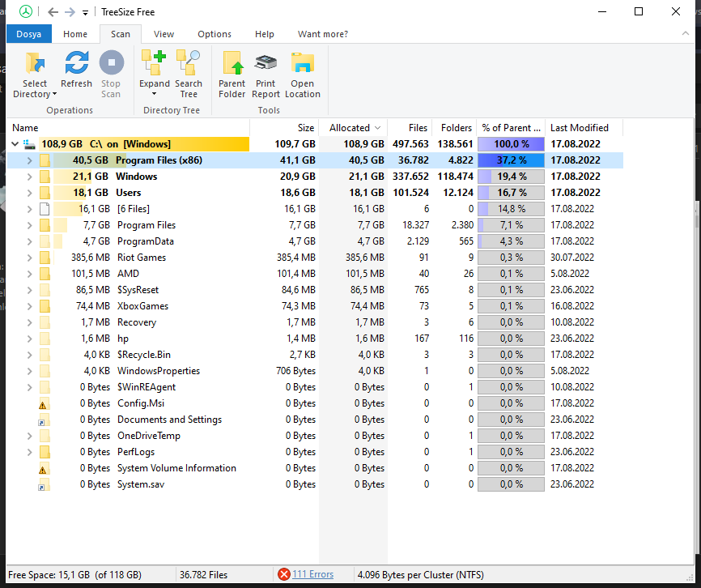The height and width of the screenshot is (588, 701).
Task: Click the 37,2 % parent bar
Action: 511,160
